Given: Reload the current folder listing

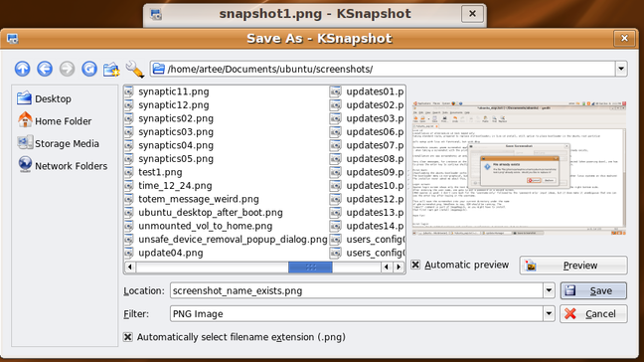Looking at the screenshot, I should pos(89,69).
